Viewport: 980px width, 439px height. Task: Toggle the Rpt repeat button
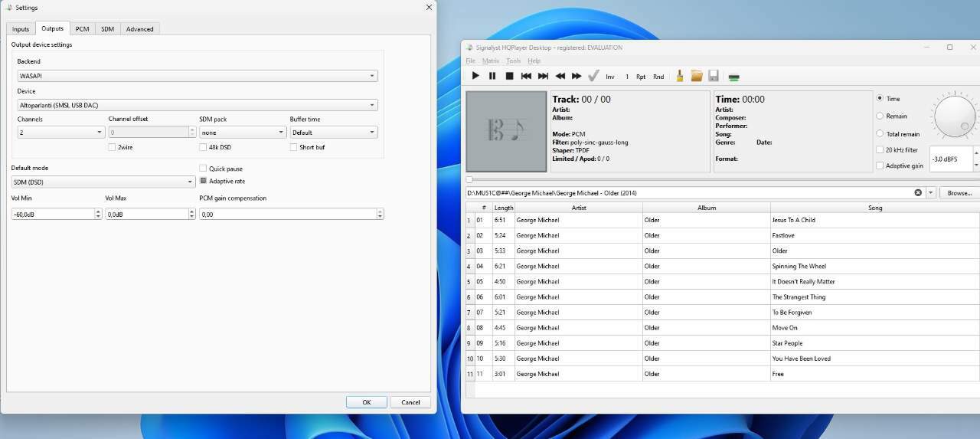coord(641,77)
